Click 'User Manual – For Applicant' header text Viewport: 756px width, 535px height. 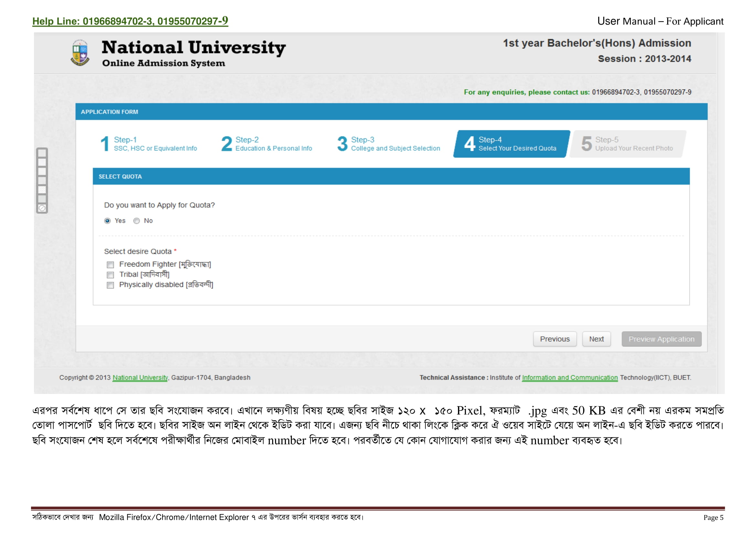(660, 21)
